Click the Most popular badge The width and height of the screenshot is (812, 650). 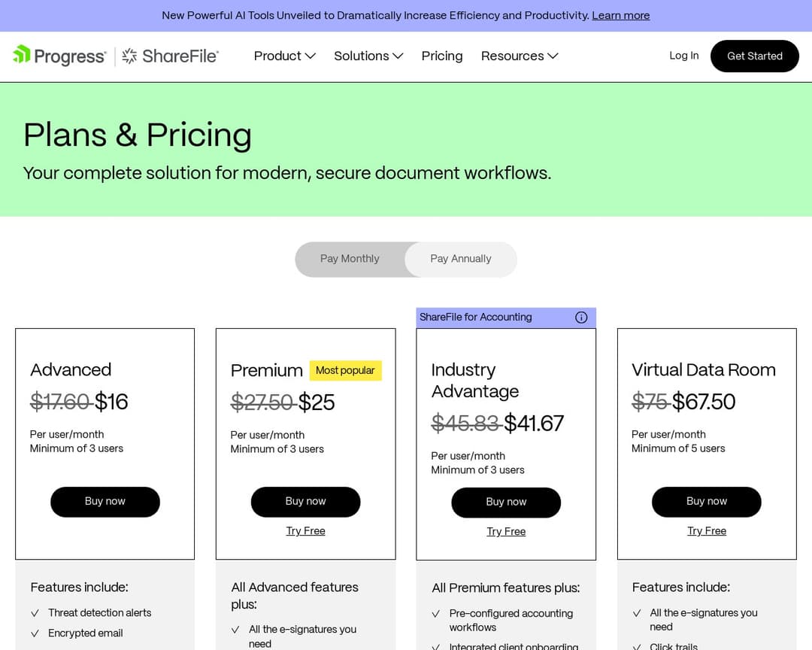(x=345, y=371)
